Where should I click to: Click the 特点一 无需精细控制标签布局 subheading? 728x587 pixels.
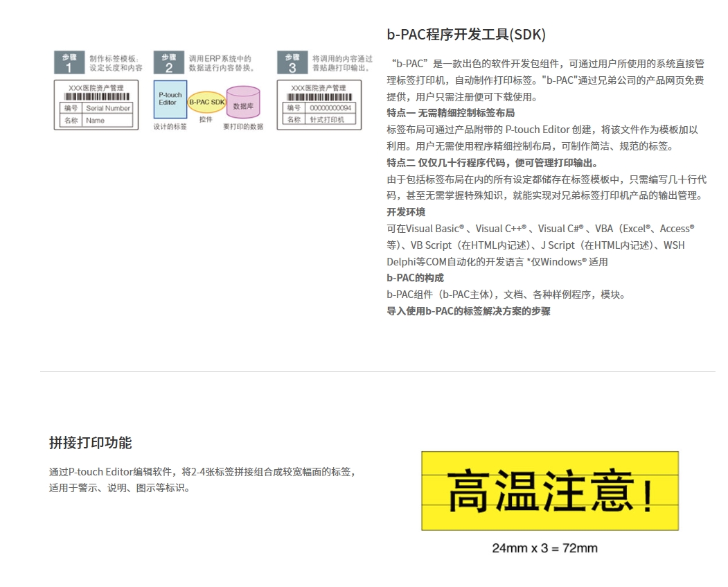(450, 113)
